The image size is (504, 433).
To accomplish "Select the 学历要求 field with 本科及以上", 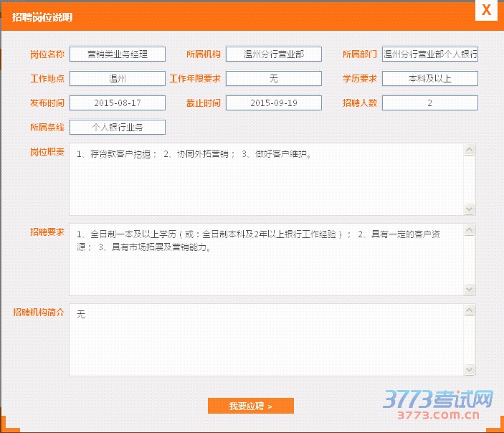I will 430,79.
